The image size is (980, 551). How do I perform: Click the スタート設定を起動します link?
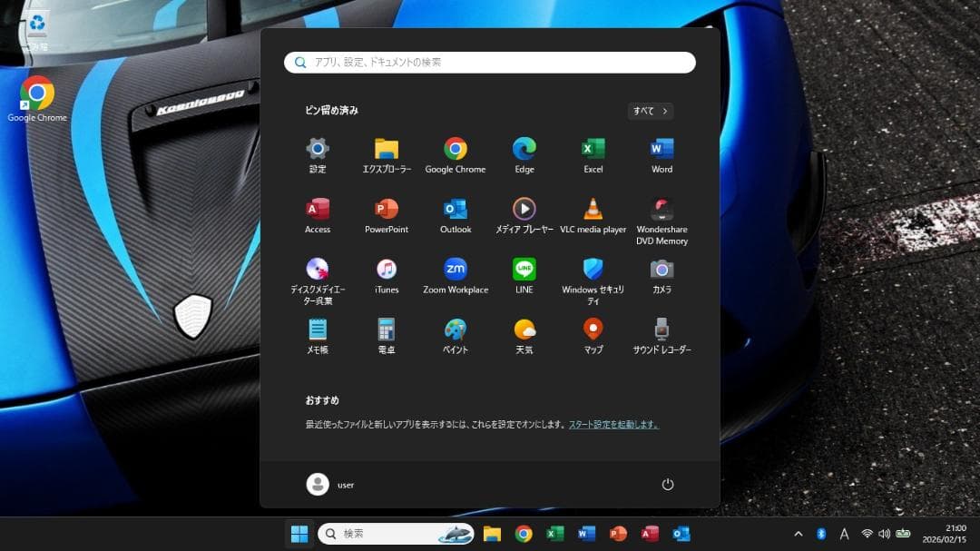[613, 424]
